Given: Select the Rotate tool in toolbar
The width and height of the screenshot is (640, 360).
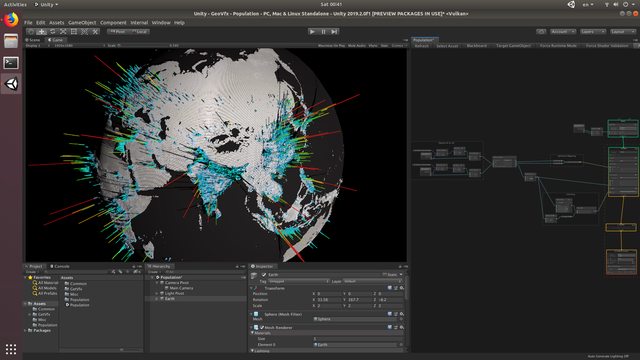Looking at the screenshot, I should 52,31.
